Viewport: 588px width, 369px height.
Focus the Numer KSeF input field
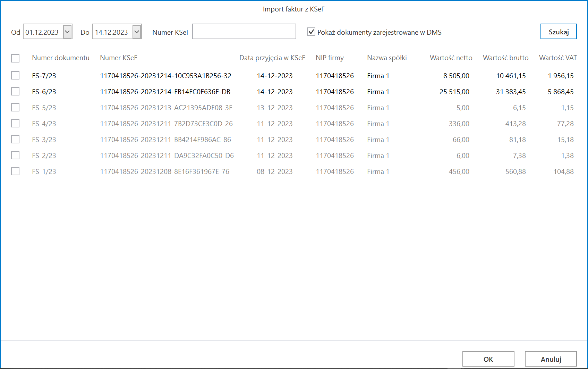pyautogui.click(x=244, y=32)
